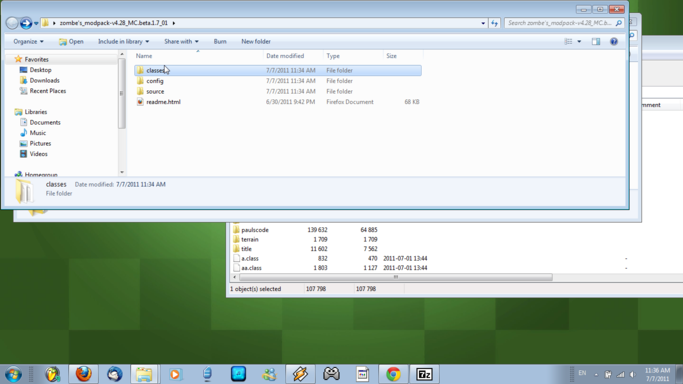683x384 pixels.
Task: Open Thunderbird from taskbar
Action: click(x=115, y=374)
